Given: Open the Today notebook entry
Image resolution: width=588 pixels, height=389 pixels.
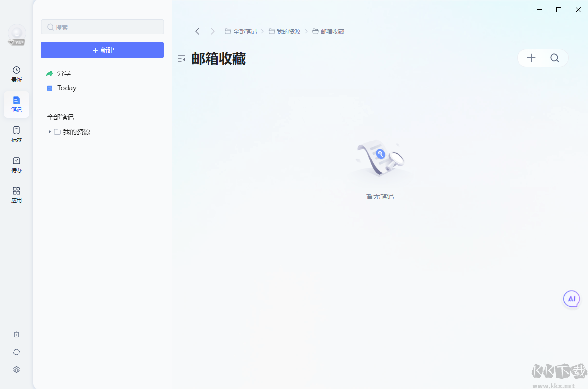Looking at the screenshot, I should tap(67, 88).
